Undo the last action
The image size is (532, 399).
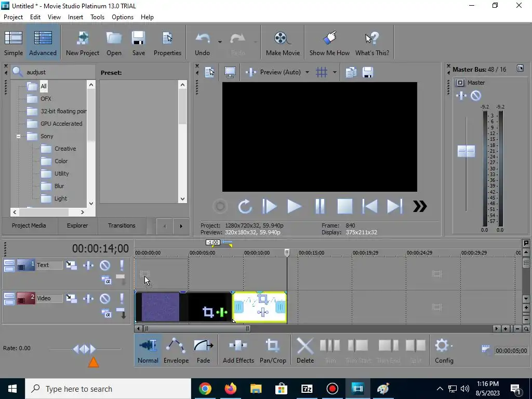tap(202, 43)
